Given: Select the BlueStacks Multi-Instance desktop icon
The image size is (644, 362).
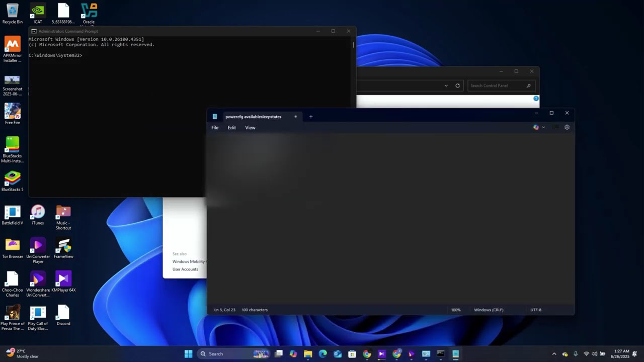Looking at the screenshot, I should [12, 149].
